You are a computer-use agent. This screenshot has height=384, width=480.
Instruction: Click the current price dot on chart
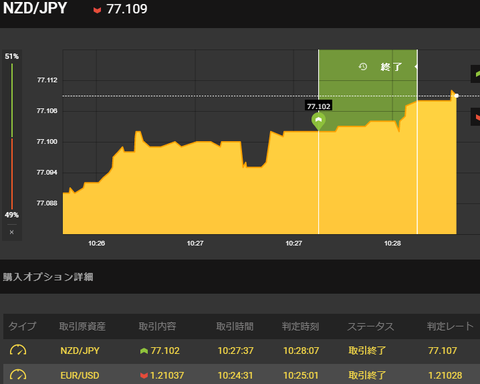pyautogui.click(x=457, y=96)
